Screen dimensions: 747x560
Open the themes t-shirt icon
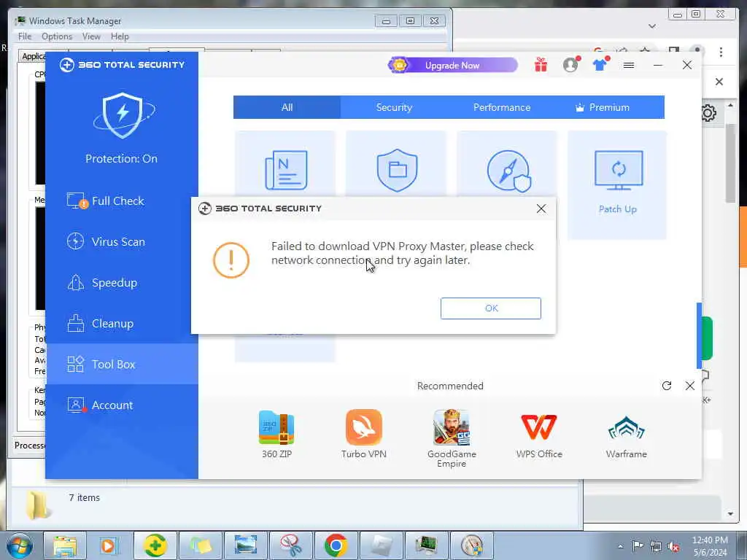600,65
